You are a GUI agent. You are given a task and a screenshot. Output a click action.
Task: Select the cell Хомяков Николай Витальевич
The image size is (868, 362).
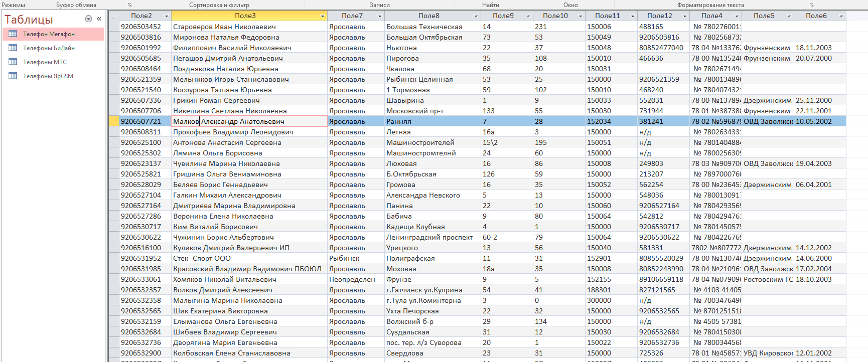(x=249, y=279)
